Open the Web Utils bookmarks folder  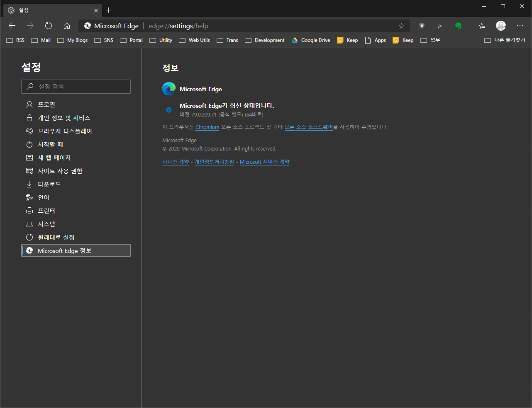(194, 40)
